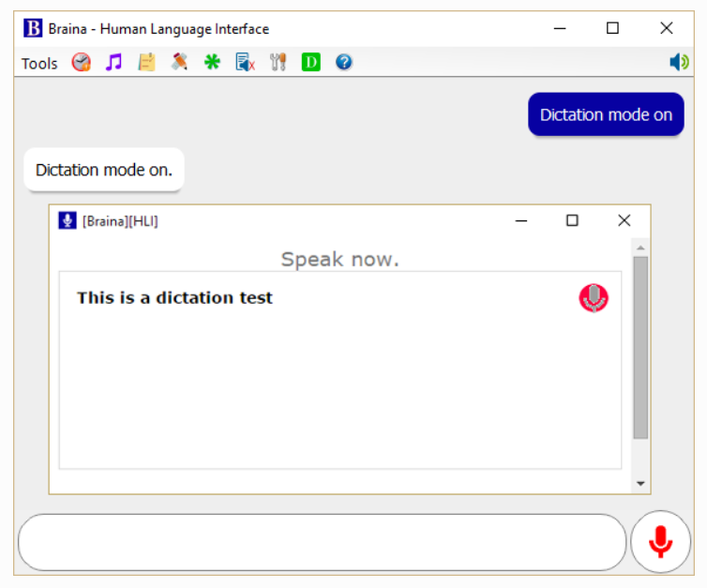
Task: Click the "This is a dictation test" text
Action: pyautogui.click(x=174, y=298)
